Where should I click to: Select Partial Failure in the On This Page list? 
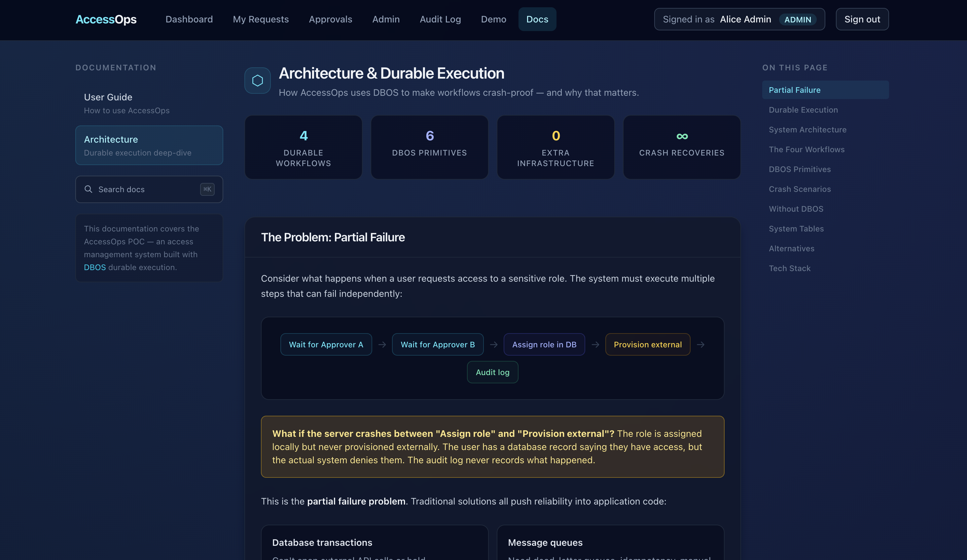pyautogui.click(x=795, y=89)
